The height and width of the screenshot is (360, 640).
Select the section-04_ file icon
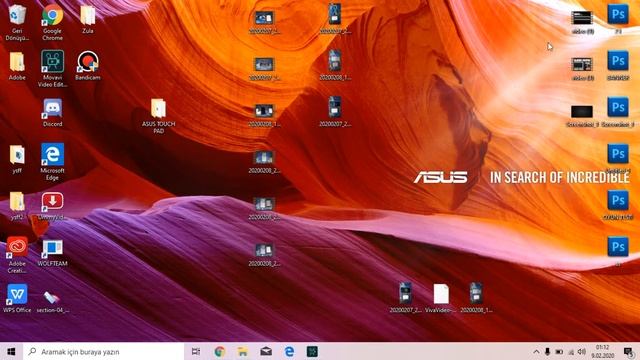coord(51,297)
